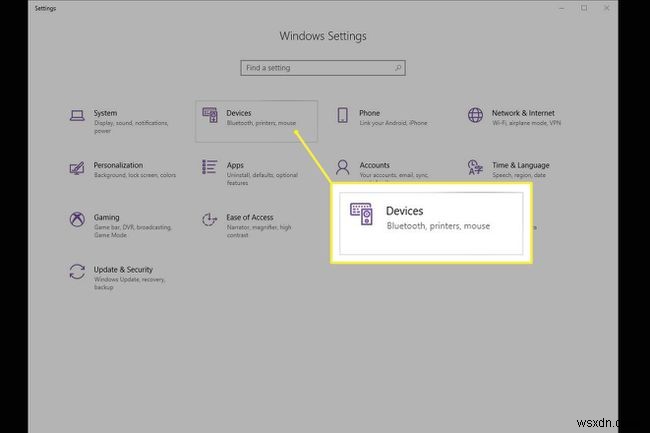650x433 pixels.
Task: Click 'Game bar, DVR, broadcasting, Game Mode' text
Action: pyautogui.click(x=133, y=231)
